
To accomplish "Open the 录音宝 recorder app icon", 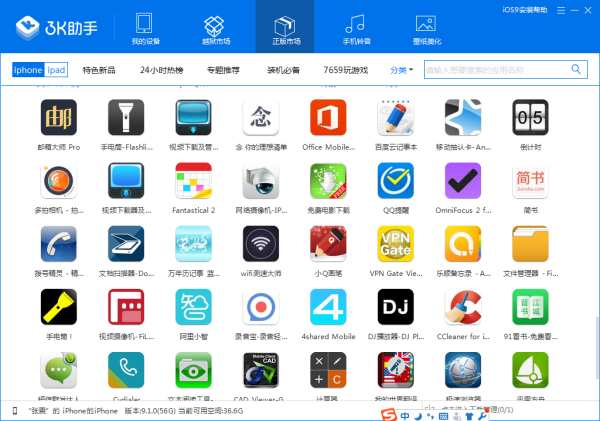I will (x=261, y=307).
